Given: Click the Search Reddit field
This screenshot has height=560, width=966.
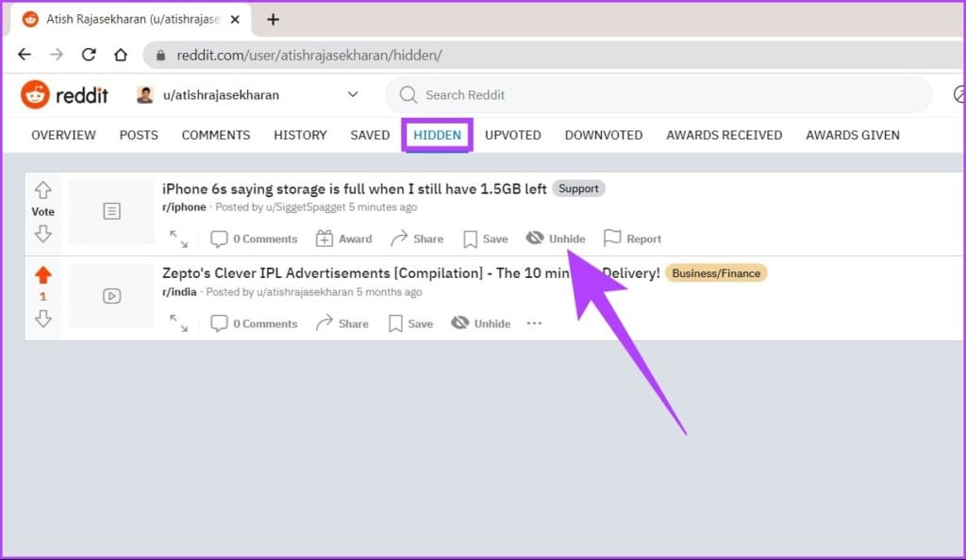Looking at the screenshot, I should coord(658,95).
